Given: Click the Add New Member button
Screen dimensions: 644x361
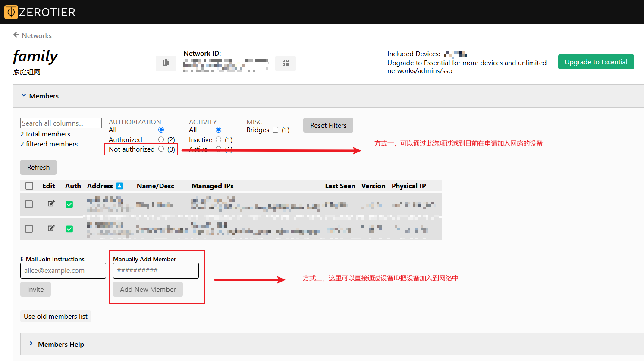Looking at the screenshot, I should [148, 289].
